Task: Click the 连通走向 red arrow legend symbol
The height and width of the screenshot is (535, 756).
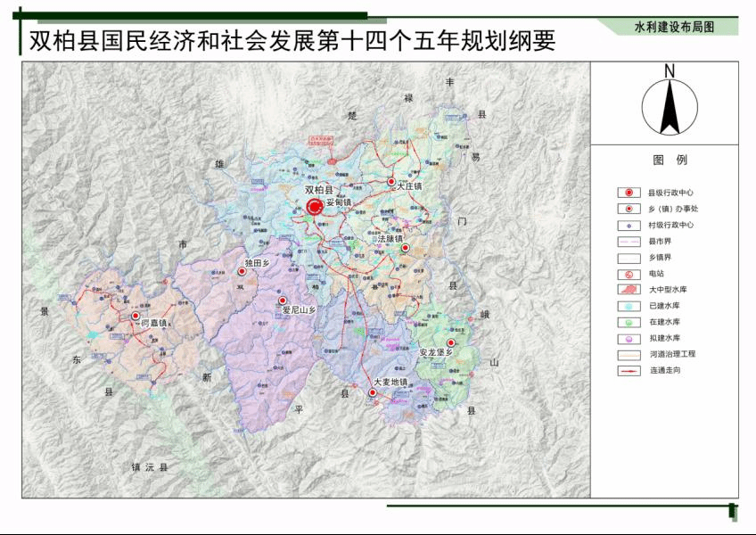Action: tap(629, 370)
